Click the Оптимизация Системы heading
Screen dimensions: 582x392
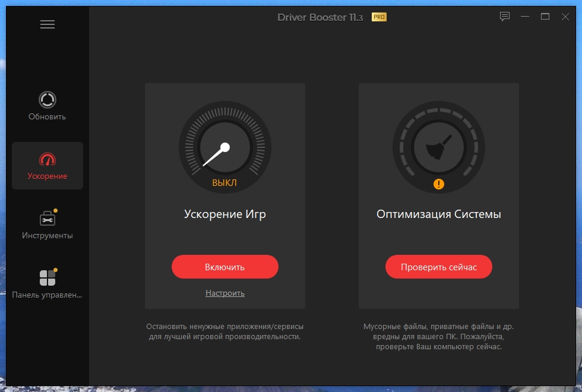tap(439, 214)
